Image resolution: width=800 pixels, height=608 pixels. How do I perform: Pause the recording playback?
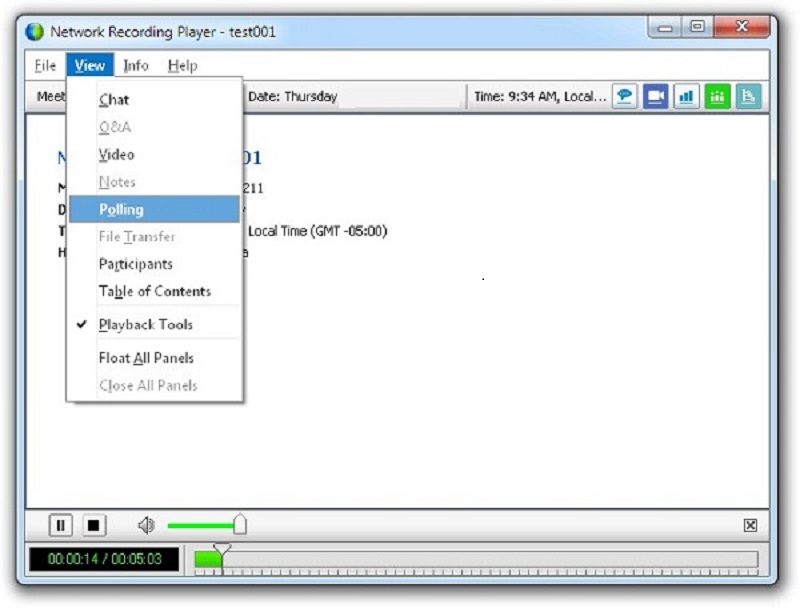click(x=62, y=523)
